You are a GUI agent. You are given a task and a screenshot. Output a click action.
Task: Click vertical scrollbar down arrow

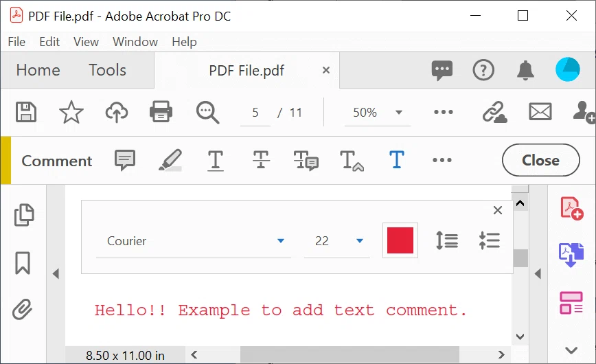[520, 337]
